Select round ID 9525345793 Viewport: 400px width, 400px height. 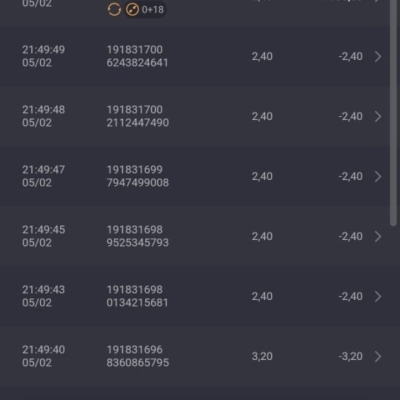tap(138, 243)
